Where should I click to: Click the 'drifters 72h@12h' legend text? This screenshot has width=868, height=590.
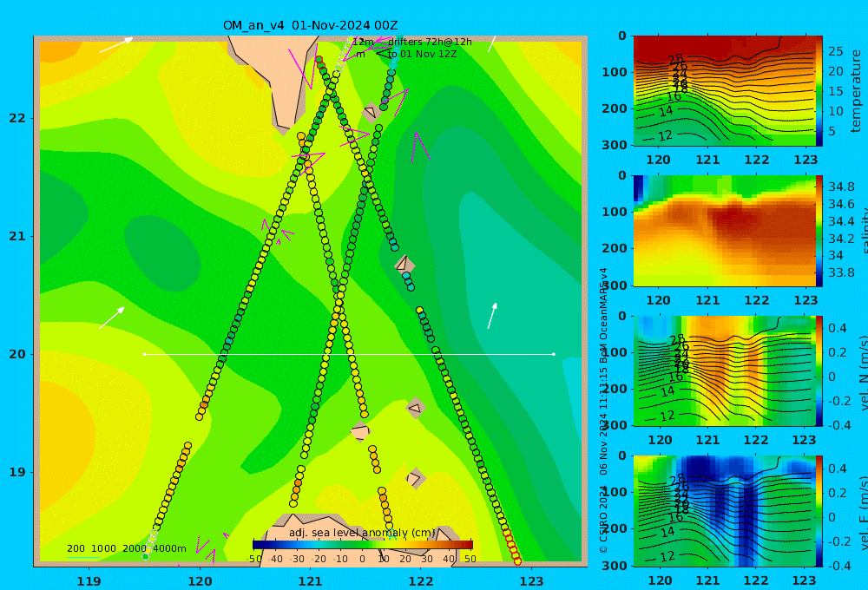tap(430, 42)
